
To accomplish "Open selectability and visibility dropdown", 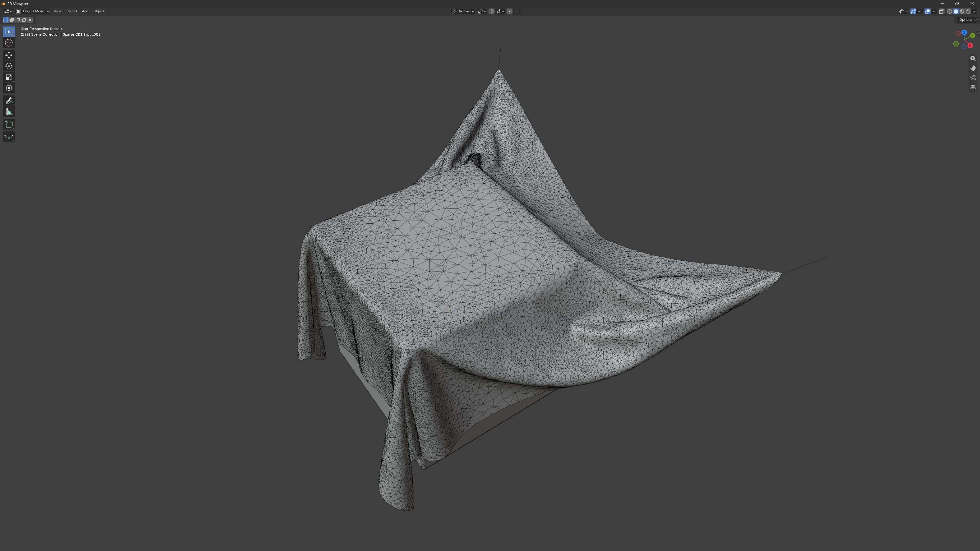I will [903, 11].
